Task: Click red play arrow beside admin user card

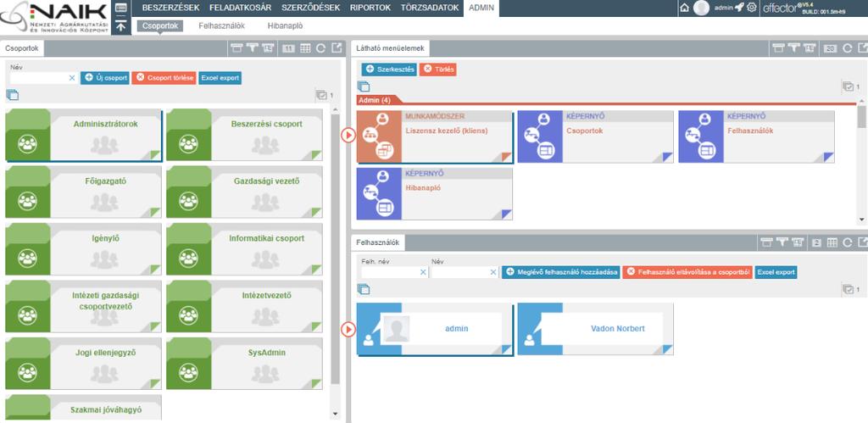Action: (x=348, y=329)
